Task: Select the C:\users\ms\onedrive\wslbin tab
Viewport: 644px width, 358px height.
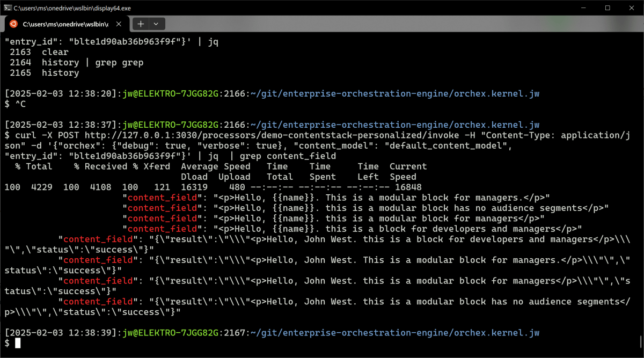Action: click(x=64, y=24)
